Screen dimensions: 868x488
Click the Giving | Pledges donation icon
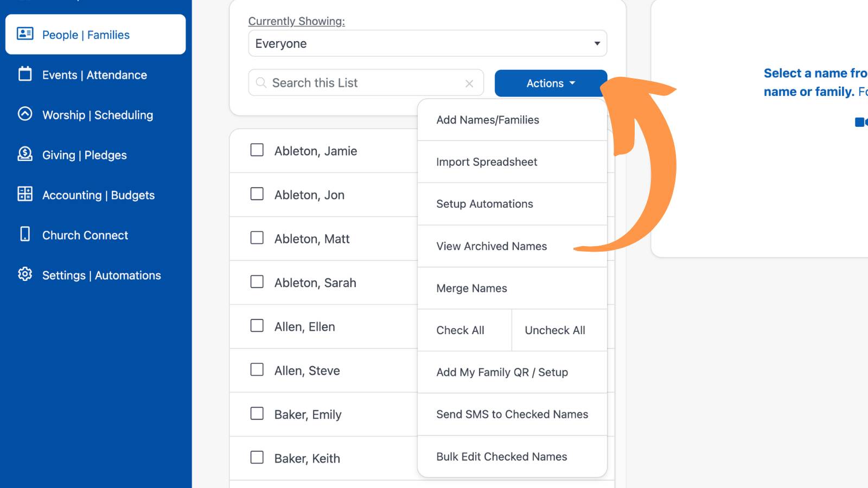pos(25,154)
